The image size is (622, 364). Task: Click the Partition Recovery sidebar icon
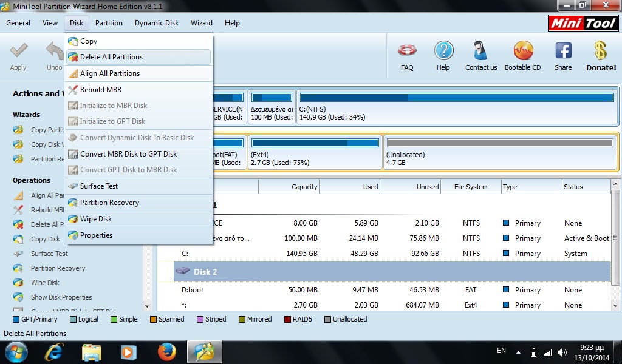point(18,268)
